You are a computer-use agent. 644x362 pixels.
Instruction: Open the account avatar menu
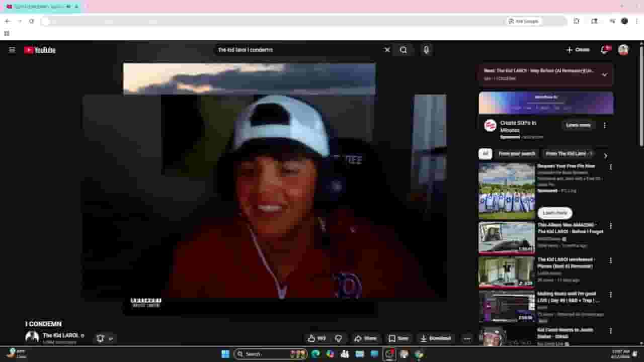pos(623,50)
